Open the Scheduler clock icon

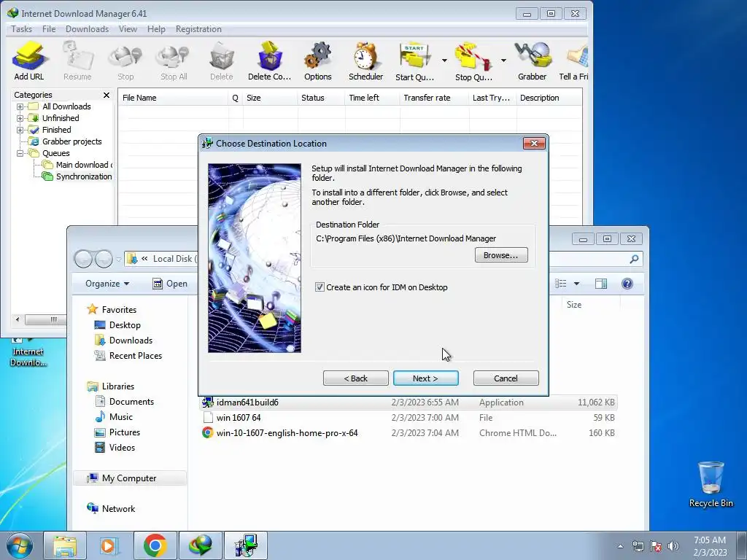366,61
